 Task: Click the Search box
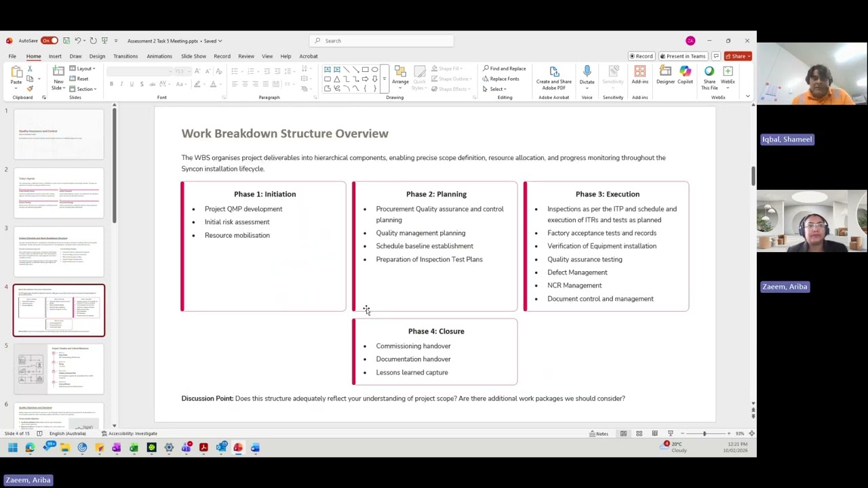pyautogui.click(x=381, y=41)
